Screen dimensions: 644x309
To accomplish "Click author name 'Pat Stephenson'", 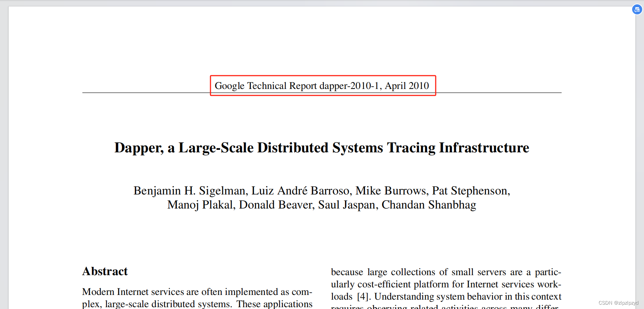I will coord(470,191).
